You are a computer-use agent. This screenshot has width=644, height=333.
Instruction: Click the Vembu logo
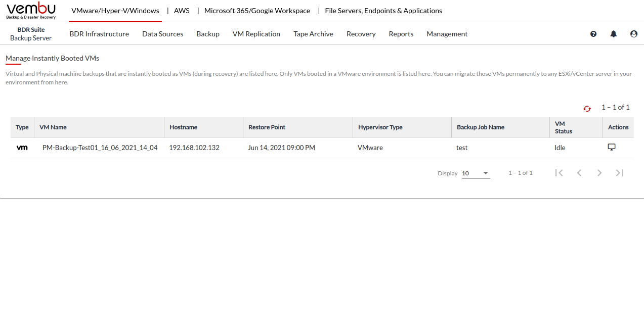(x=31, y=11)
